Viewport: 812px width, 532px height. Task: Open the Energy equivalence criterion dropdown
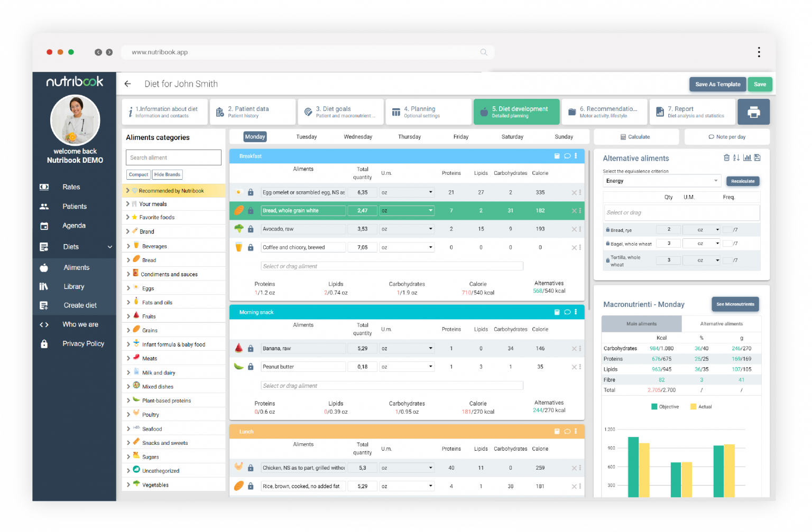(x=662, y=181)
